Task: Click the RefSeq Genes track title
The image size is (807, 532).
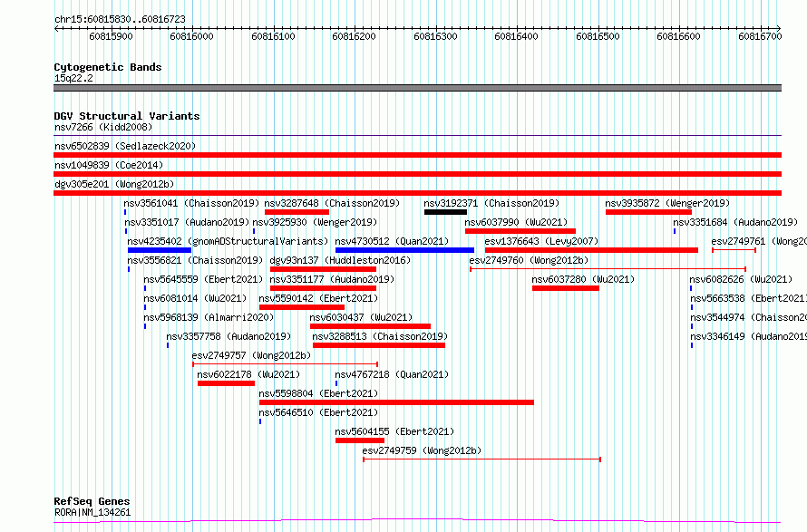Action: pyautogui.click(x=92, y=501)
